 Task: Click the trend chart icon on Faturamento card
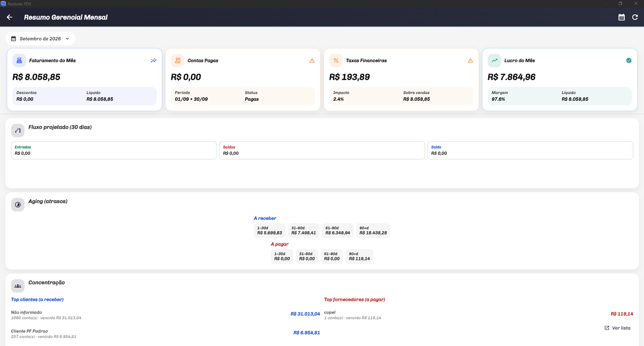point(154,60)
